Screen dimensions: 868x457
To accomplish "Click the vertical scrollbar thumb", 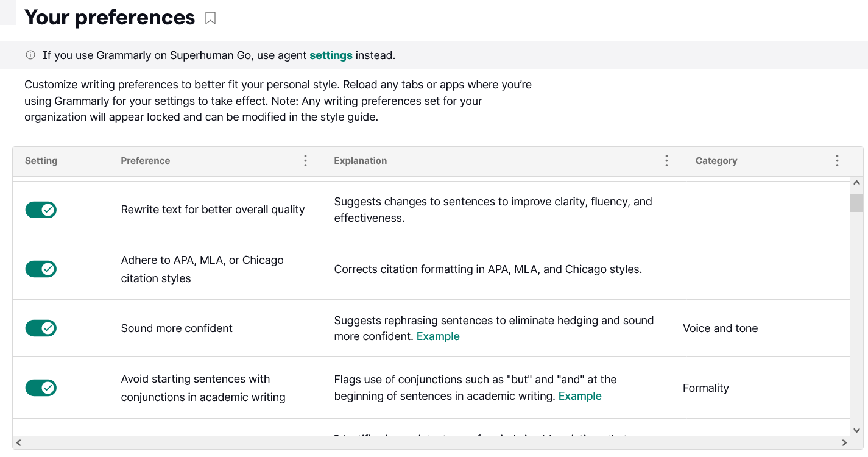I will [x=856, y=203].
